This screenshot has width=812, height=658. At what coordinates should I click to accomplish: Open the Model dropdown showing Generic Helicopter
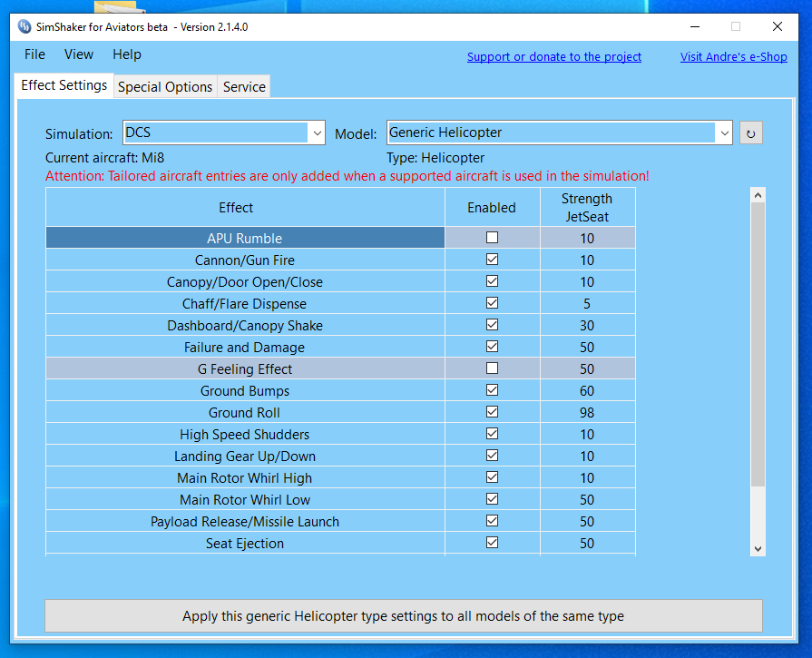pos(559,133)
